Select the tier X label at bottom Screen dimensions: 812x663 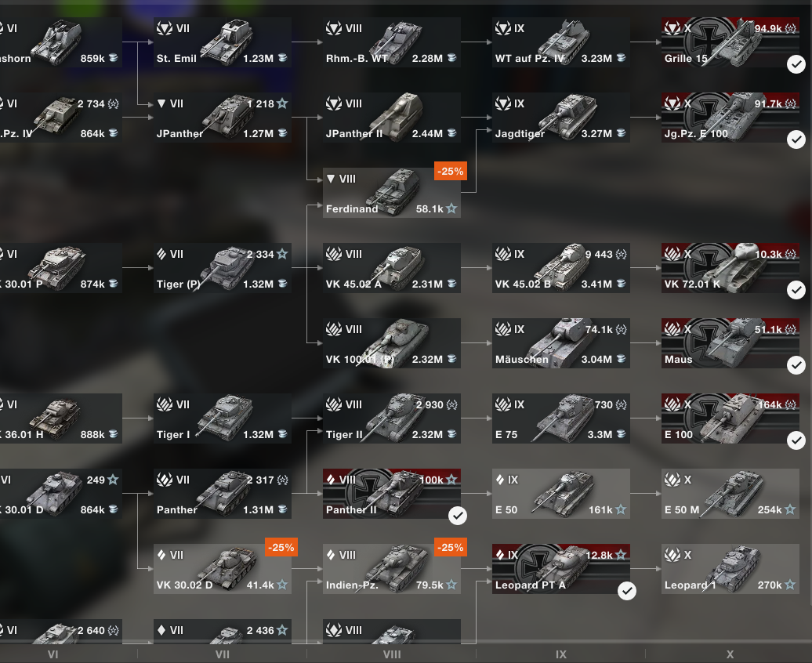coord(730,654)
